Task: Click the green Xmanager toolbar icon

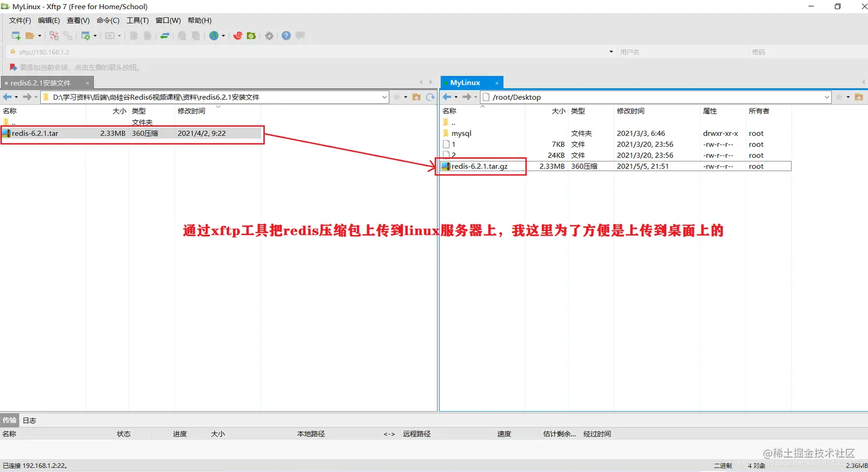Action: pos(251,36)
